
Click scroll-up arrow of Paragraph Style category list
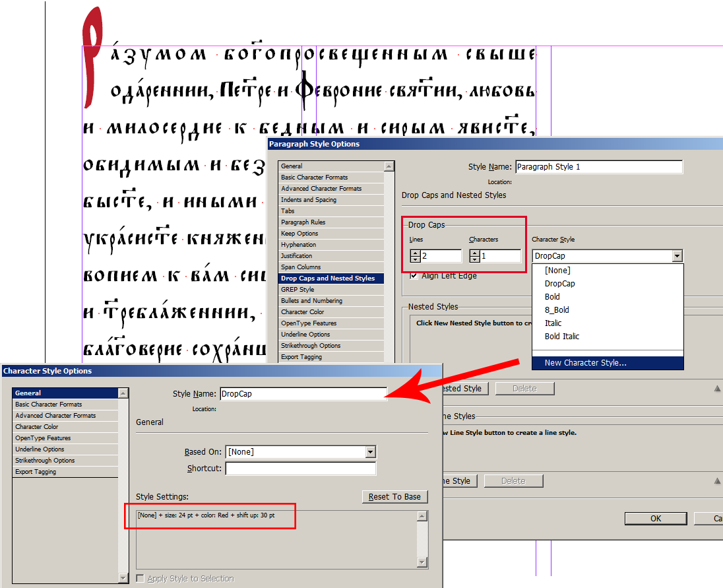(389, 166)
